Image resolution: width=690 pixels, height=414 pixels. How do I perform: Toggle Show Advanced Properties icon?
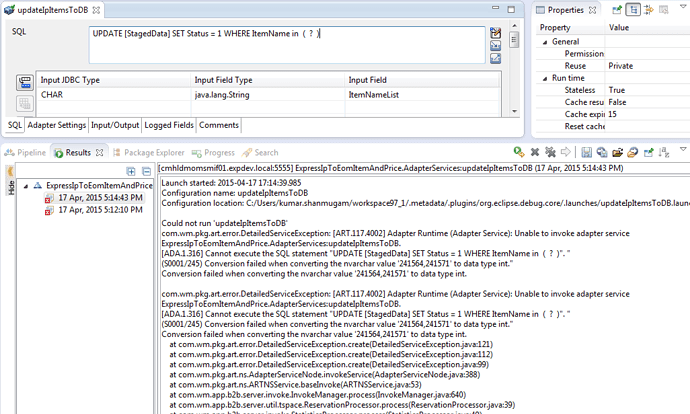(648, 10)
